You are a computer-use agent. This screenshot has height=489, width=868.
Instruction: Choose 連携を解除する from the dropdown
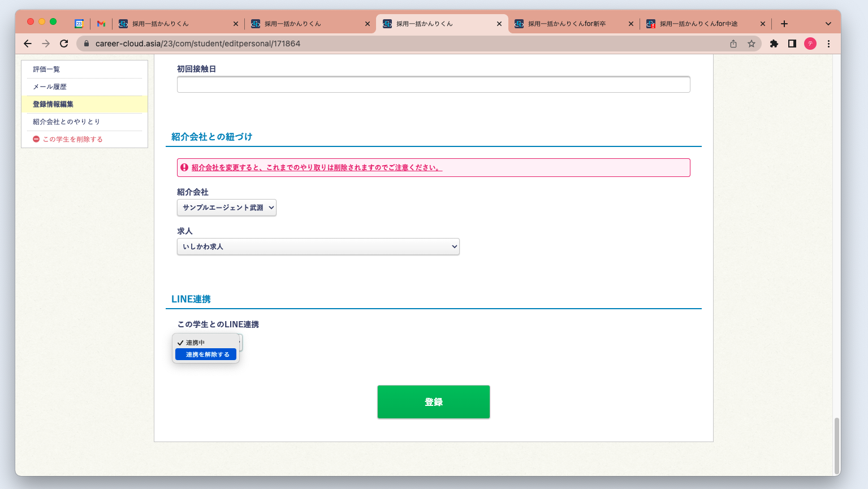(x=206, y=354)
